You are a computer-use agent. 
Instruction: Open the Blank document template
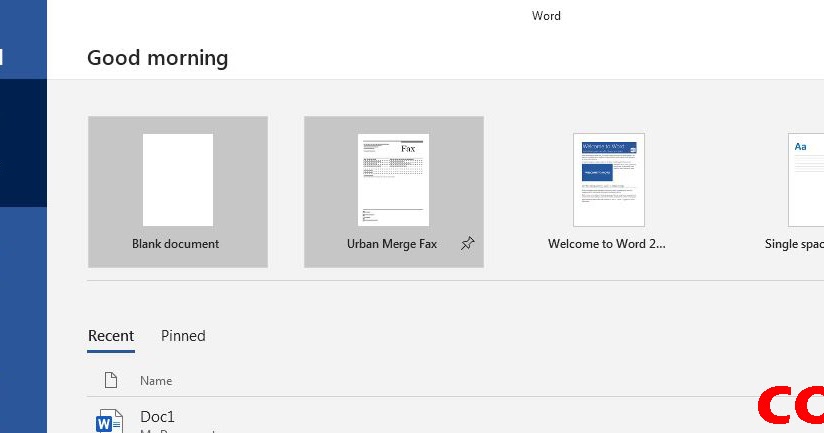pos(178,192)
